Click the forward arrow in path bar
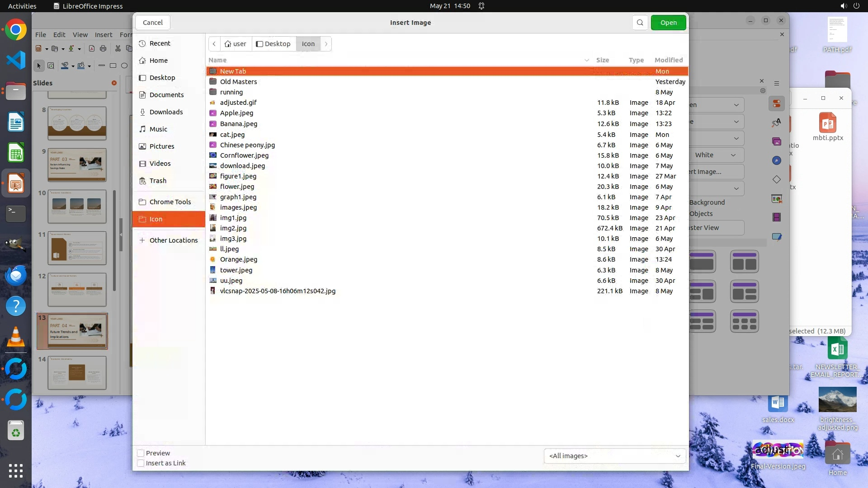Image resolution: width=868 pixels, height=488 pixels. tap(326, 44)
